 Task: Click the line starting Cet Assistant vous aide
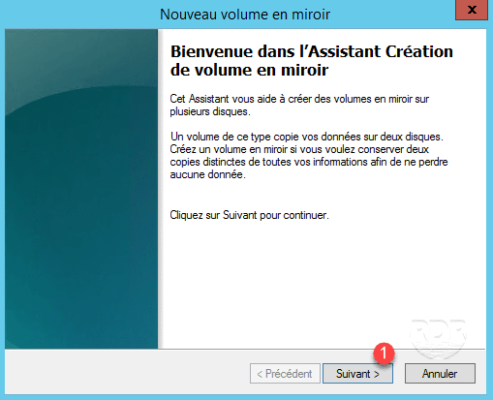pos(299,99)
